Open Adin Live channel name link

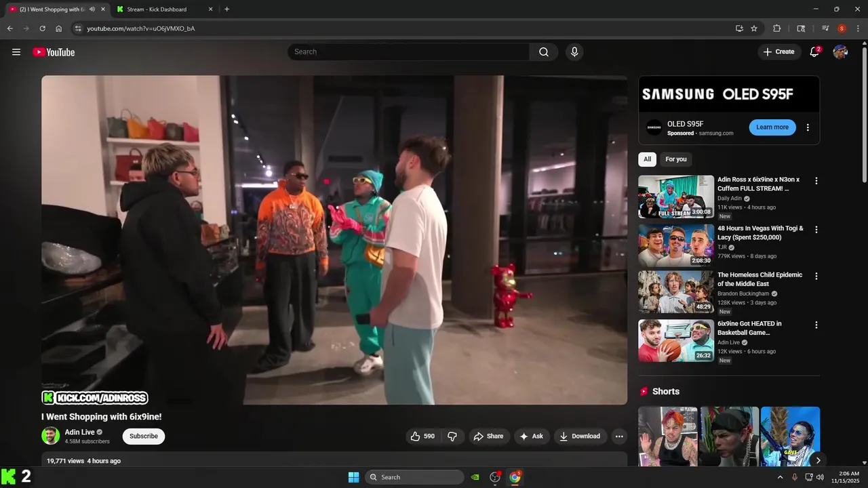(x=80, y=432)
